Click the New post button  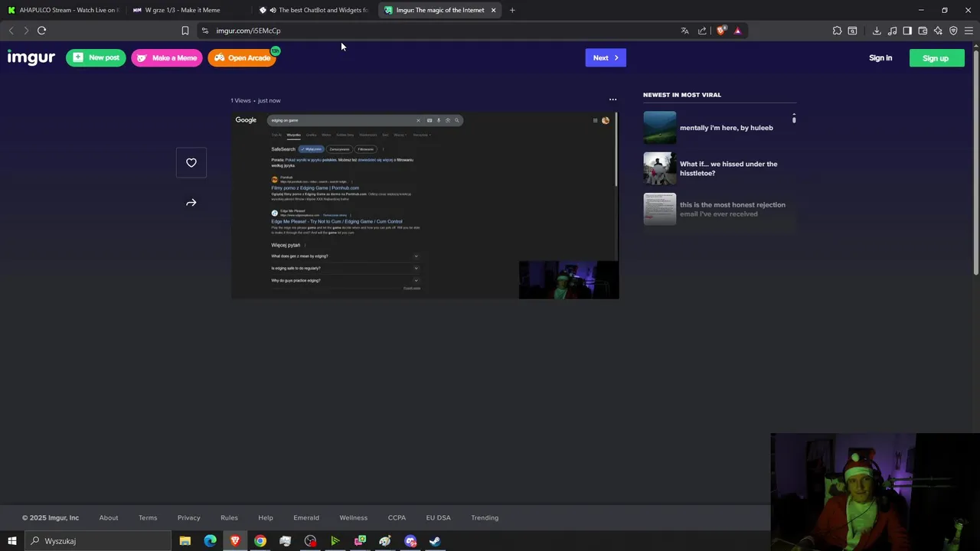[96, 57]
